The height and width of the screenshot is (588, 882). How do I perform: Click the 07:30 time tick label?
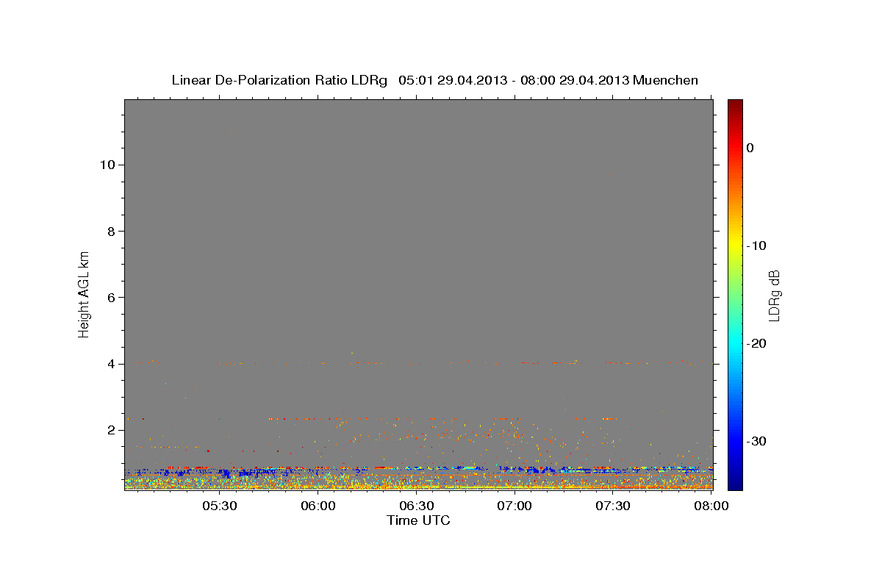tap(614, 506)
